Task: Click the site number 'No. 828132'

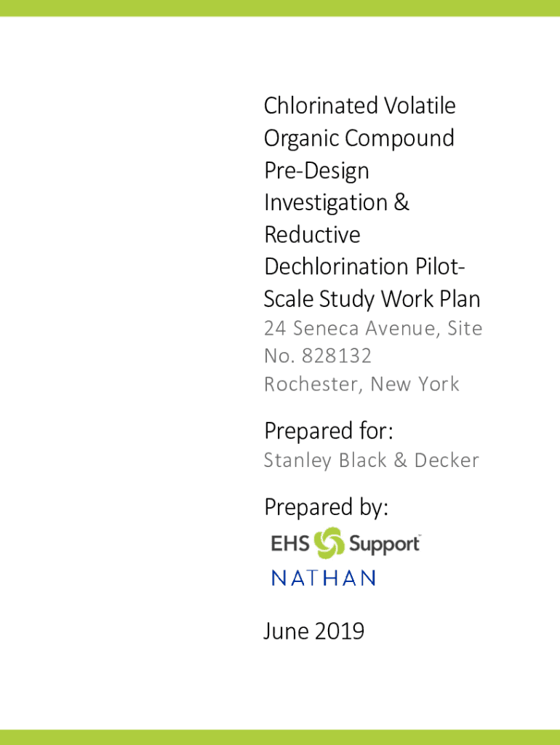Action: (x=318, y=356)
